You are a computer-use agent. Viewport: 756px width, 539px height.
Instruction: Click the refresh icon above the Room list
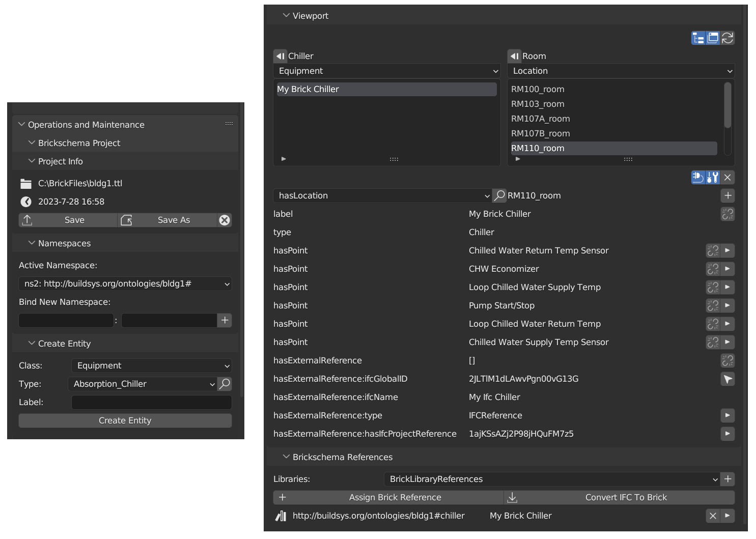click(x=727, y=38)
